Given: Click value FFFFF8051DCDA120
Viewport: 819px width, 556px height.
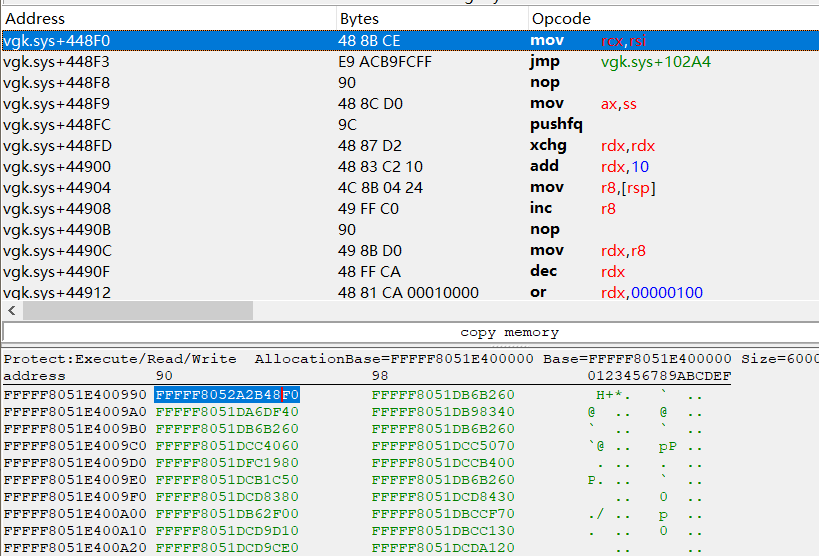Looking at the screenshot, I should 443,548.
